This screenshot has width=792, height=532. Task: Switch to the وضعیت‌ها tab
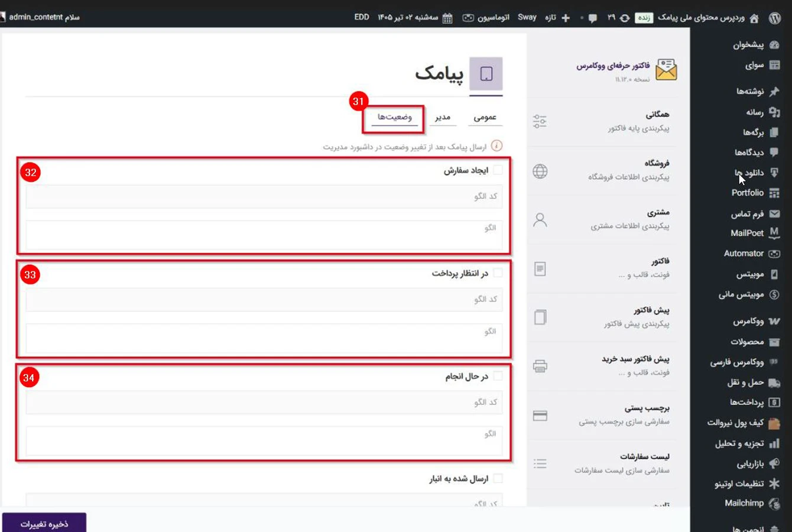(395, 117)
